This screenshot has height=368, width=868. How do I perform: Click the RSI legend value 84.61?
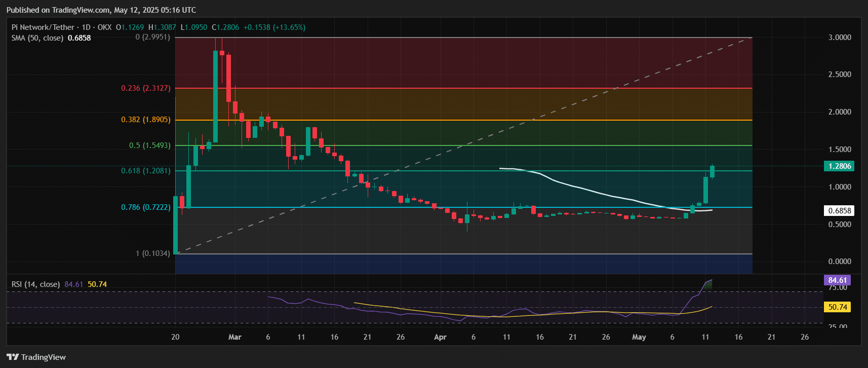click(74, 284)
